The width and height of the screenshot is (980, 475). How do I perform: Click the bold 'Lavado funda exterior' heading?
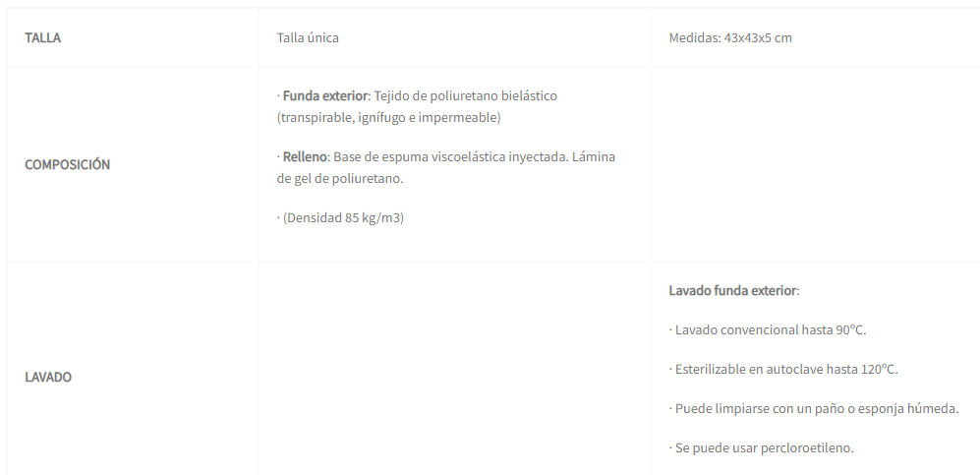[732, 291]
